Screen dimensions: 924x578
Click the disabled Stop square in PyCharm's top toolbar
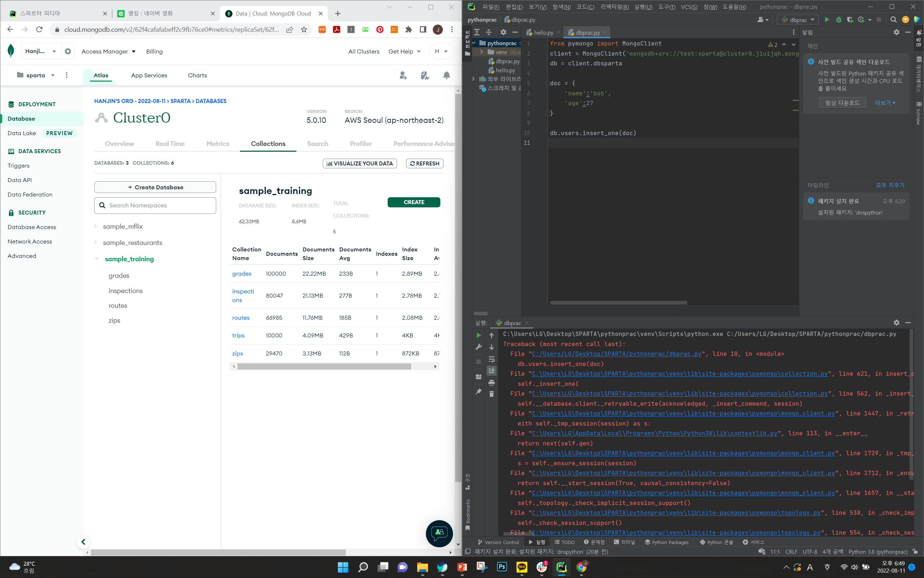(879, 20)
